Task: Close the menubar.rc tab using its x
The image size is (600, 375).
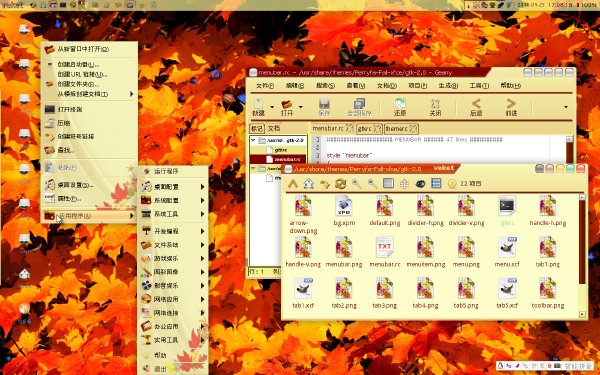Action: coord(350,128)
